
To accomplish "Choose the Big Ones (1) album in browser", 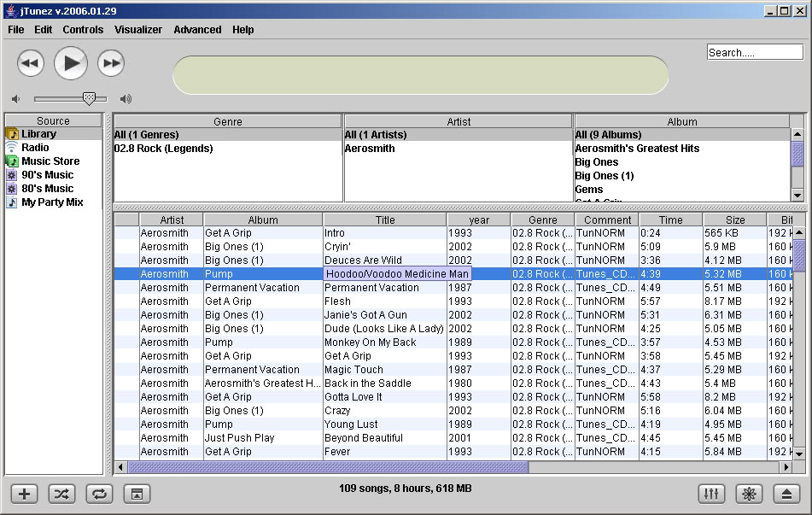I will (682, 176).
